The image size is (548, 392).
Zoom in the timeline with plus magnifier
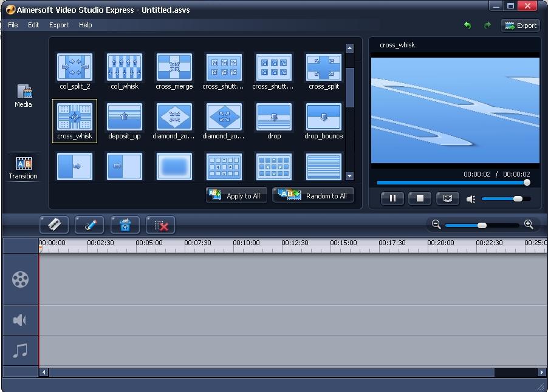click(x=529, y=224)
